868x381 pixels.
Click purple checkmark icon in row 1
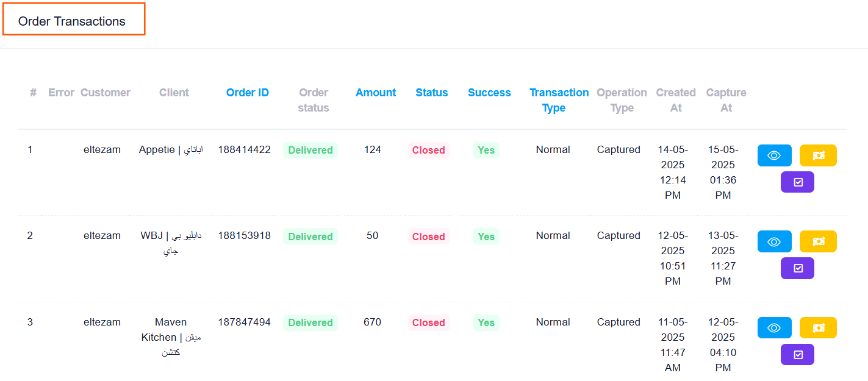tap(797, 182)
